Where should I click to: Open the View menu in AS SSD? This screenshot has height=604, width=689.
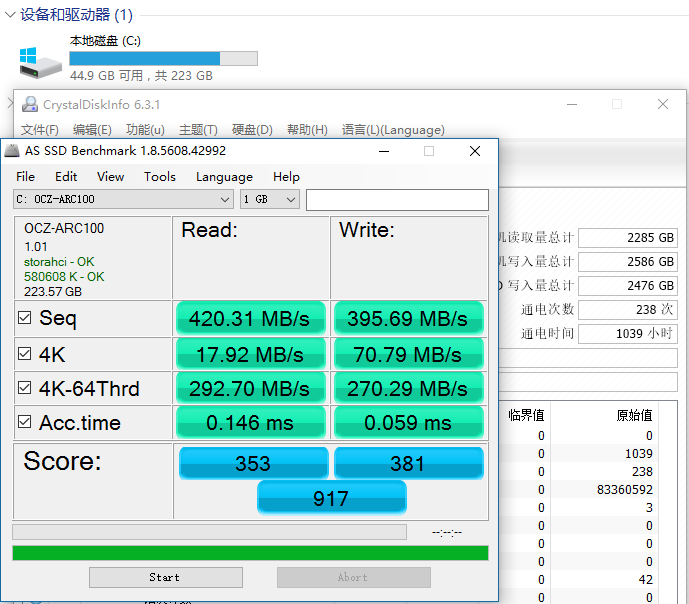tap(110, 177)
